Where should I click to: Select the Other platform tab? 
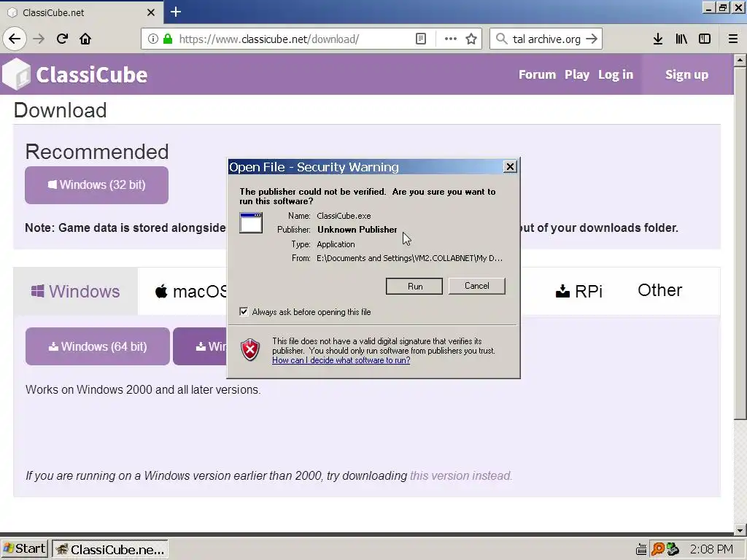tap(659, 290)
